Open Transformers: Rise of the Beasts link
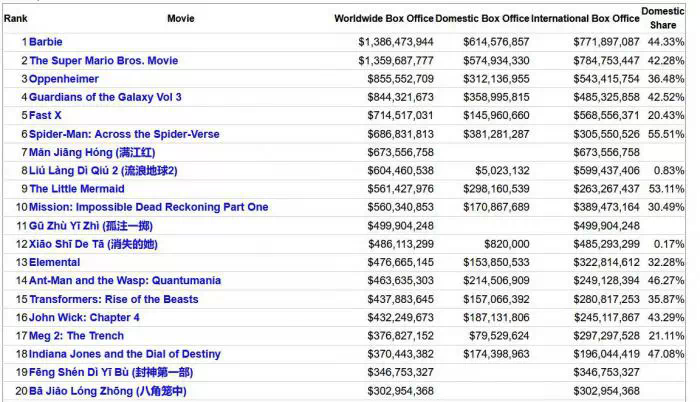 (x=114, y=299)
